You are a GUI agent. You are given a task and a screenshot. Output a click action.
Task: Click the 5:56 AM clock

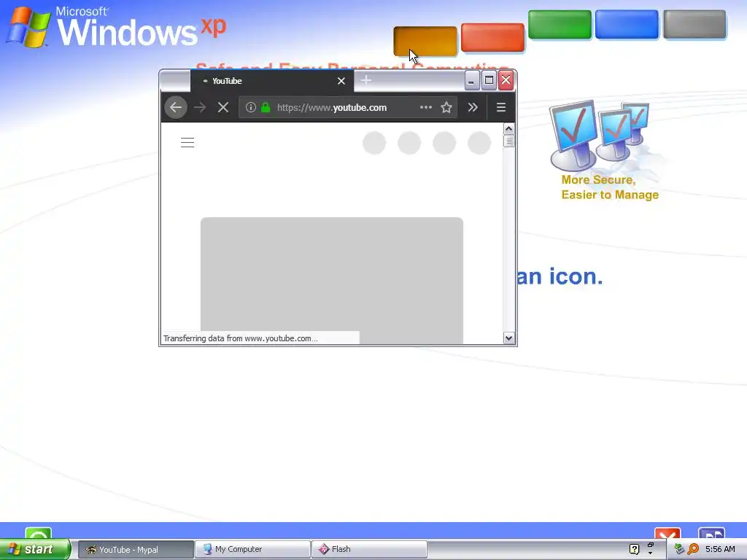click(x=720, y=549)
